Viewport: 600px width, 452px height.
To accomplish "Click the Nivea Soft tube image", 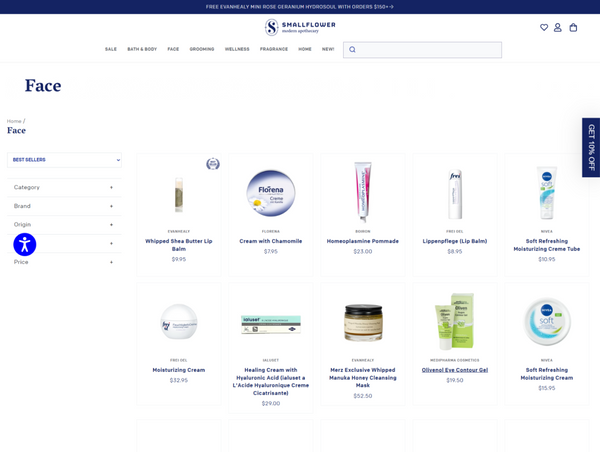I will click(547, 193).
